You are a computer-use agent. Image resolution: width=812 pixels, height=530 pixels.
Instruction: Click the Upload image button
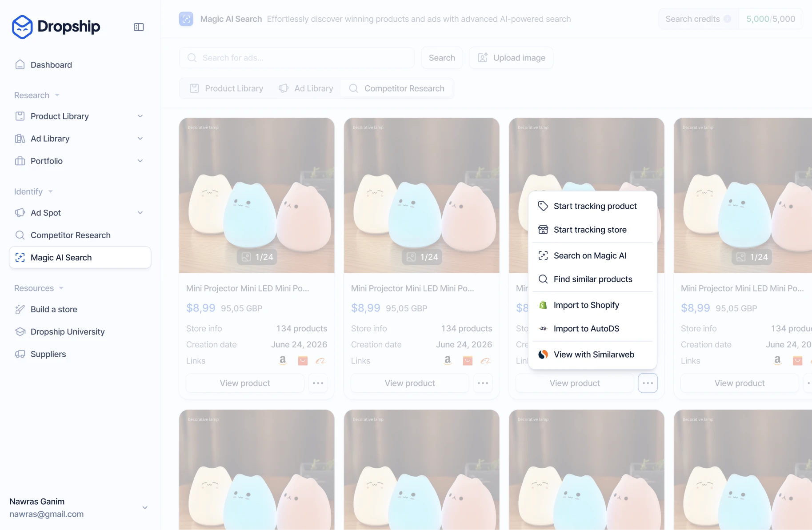click(x=511, y=58)
